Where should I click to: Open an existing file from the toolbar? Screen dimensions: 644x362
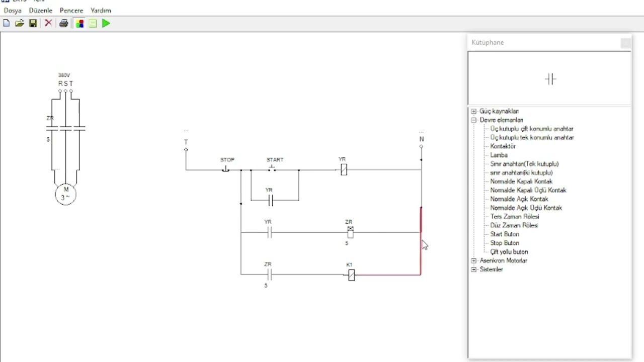tap(19, 23)
